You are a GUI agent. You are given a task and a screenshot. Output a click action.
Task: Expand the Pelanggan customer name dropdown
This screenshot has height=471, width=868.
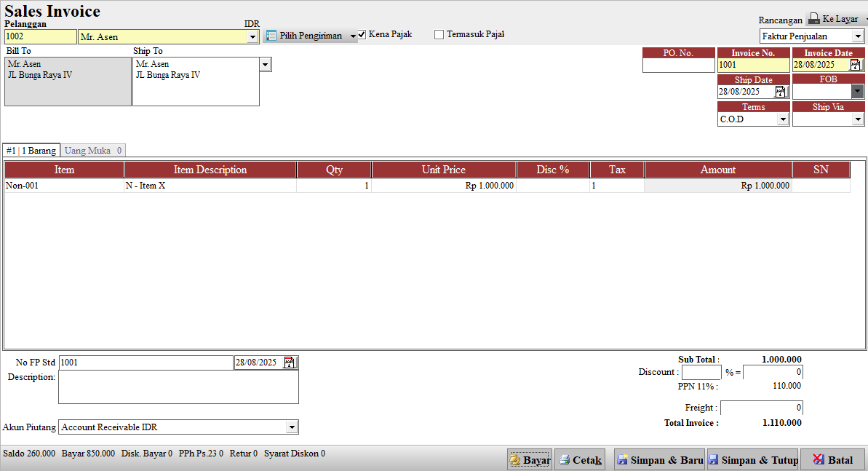pyautogui.click(x=252, y=36)
